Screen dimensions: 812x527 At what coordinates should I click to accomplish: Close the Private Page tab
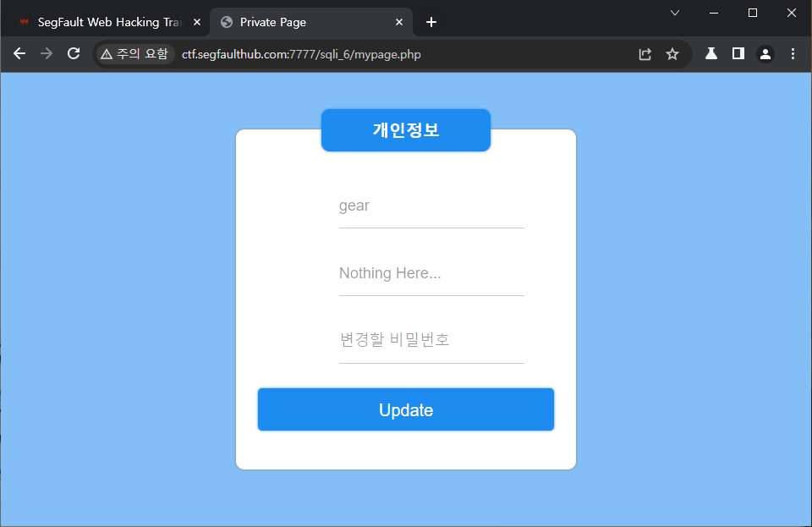pyautogui.click(x=398, y=22)
